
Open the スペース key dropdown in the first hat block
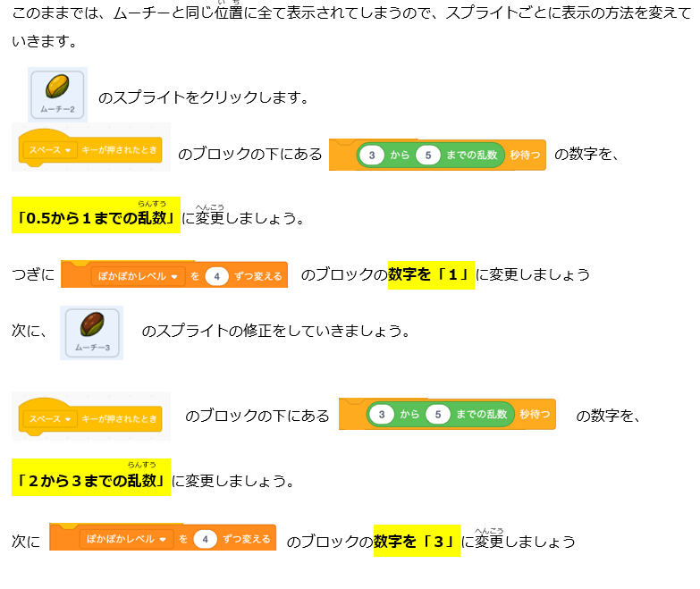50,150
